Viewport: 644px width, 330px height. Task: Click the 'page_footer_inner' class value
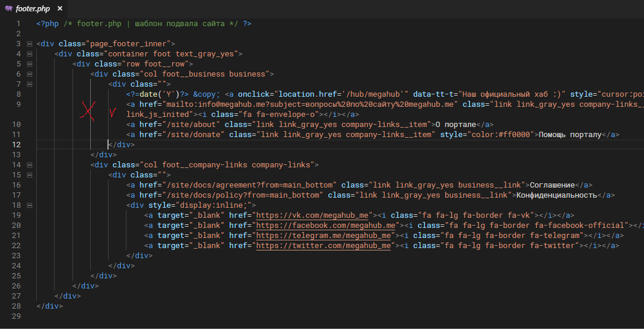click(x=128, y=43)
